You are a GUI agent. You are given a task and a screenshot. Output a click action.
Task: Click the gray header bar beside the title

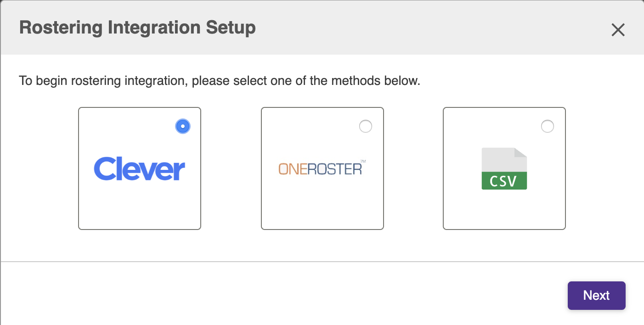[x=432, y=28]
